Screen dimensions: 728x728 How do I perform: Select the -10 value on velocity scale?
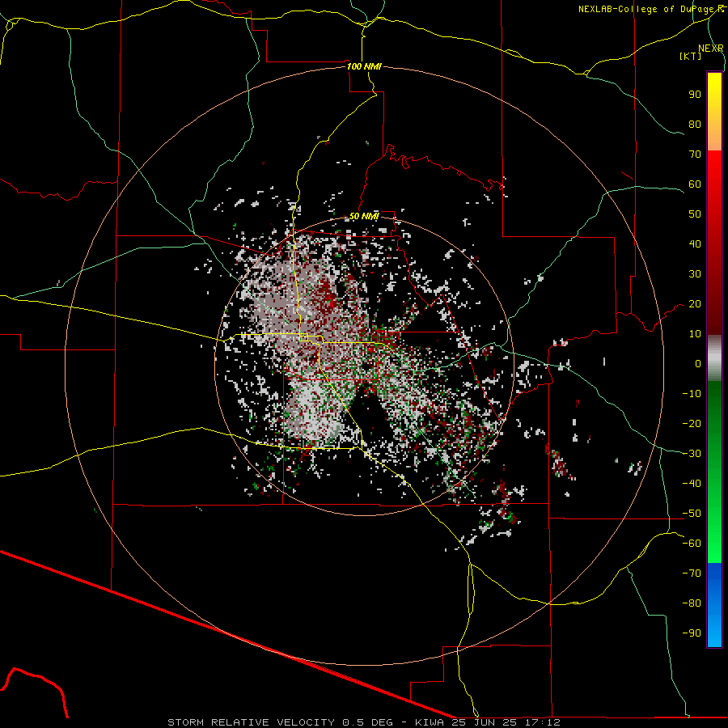click(x=692, y=394)
